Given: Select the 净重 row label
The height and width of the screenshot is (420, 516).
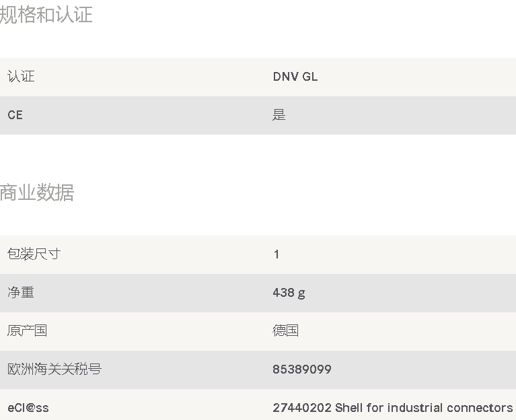Looking at the screenshot, I should [x=21, y=292].
